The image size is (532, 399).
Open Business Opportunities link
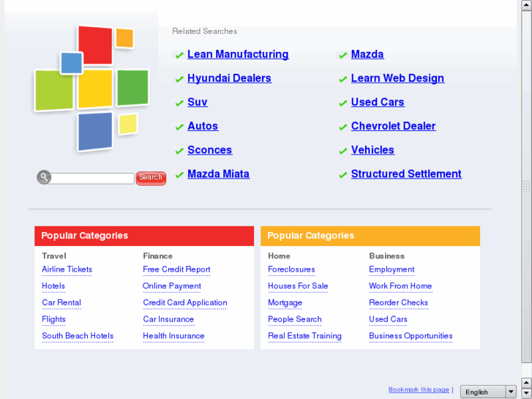pos(411,336)
